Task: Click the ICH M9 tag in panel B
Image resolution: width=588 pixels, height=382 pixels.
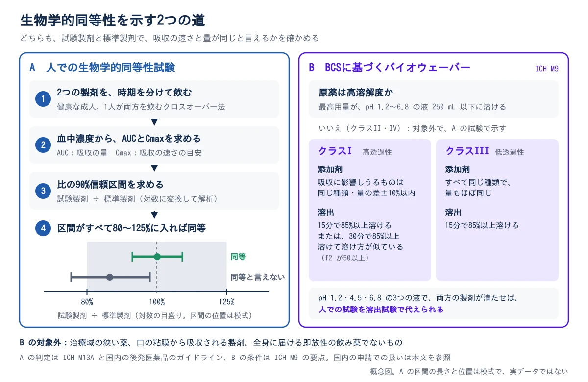Action: click(x=547, y=69)
